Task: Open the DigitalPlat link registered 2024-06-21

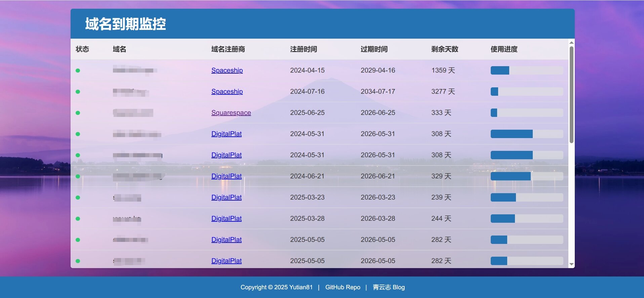Action: click(226, 176)
